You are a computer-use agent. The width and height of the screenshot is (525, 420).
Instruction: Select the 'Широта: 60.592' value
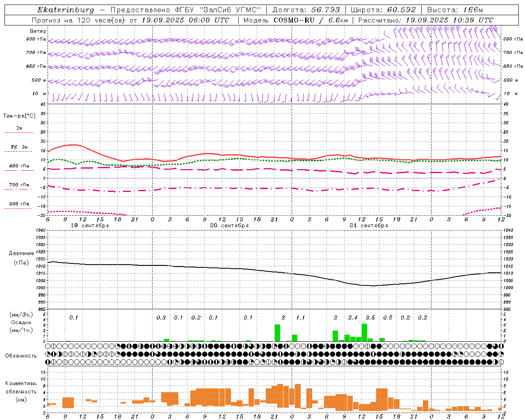383,10
